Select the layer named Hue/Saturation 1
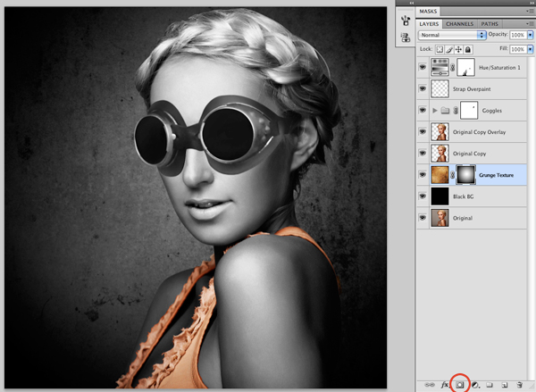536x392 pixels. (x=499, y=68)
